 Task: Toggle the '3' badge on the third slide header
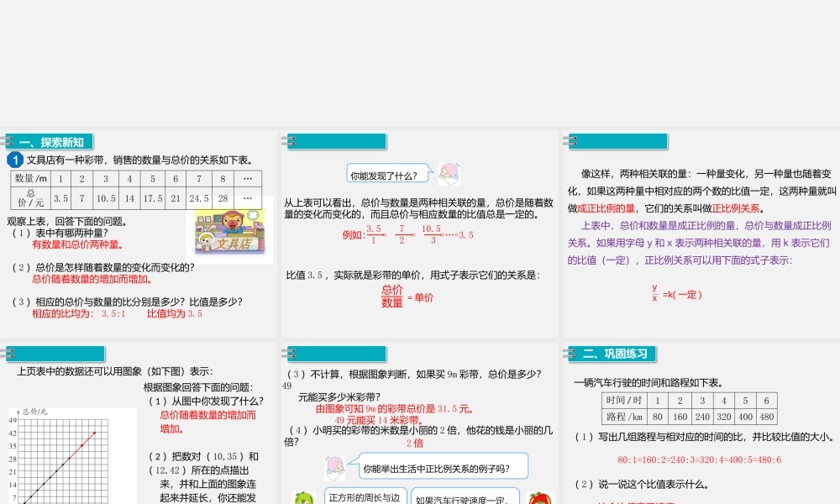pyautogui.click(x=572, y=141)
